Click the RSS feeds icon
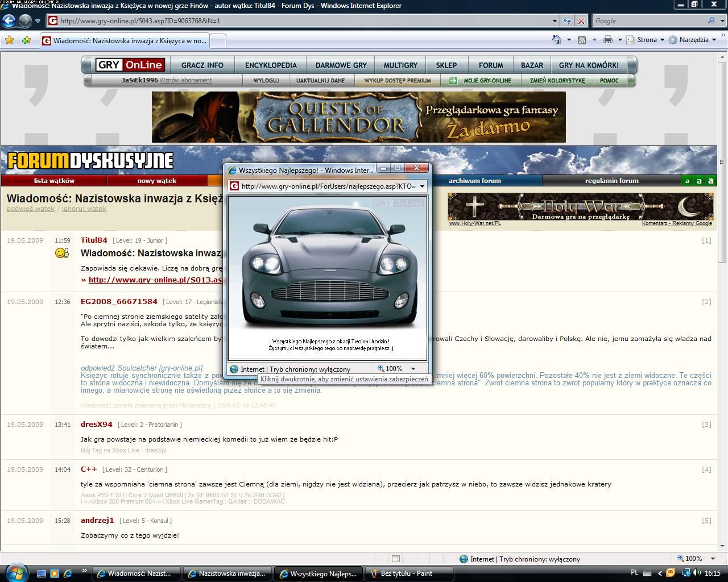Screen dimensions: 728x582 coord(582,40)
